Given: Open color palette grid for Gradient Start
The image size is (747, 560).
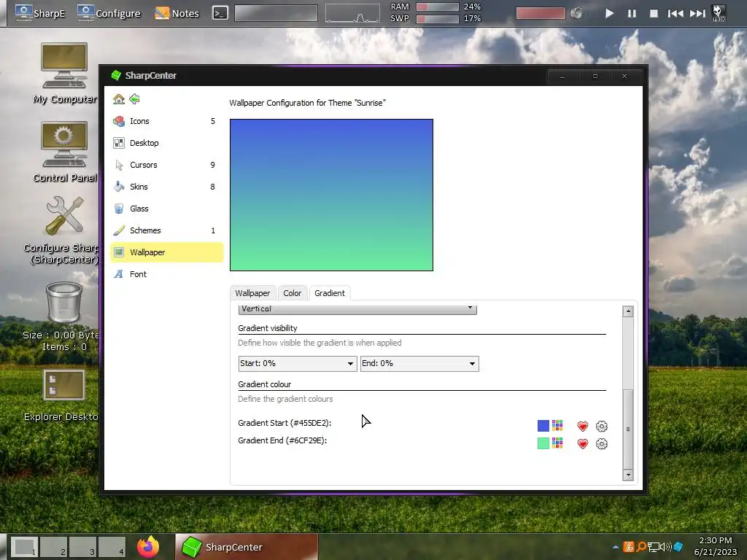Looking at the screenshot, I should [x=557, y=425].
